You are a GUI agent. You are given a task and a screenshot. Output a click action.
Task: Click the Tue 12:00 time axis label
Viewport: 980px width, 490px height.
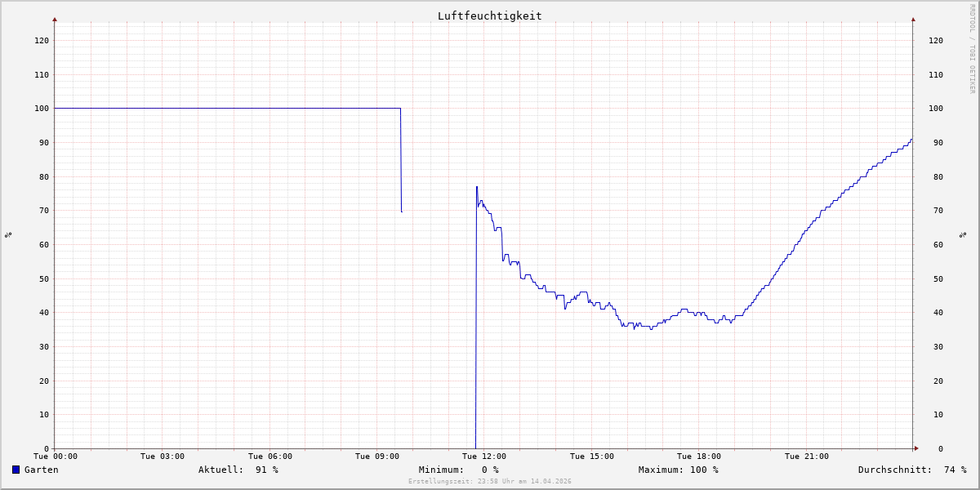tap(484, 457)
